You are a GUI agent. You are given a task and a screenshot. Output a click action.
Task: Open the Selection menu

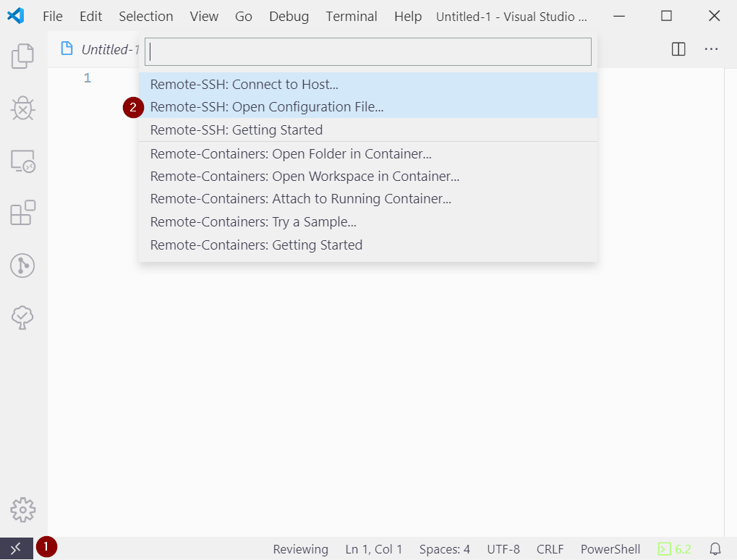(x=145, y=17)
